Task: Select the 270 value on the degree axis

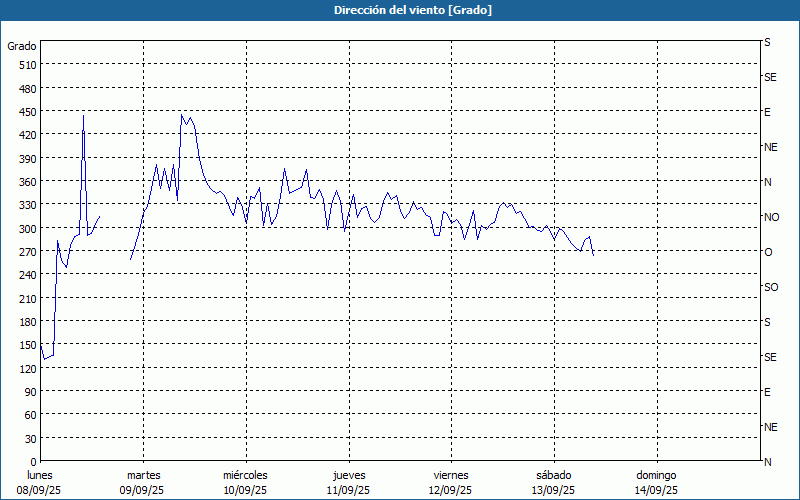Action: click(29, 252)
